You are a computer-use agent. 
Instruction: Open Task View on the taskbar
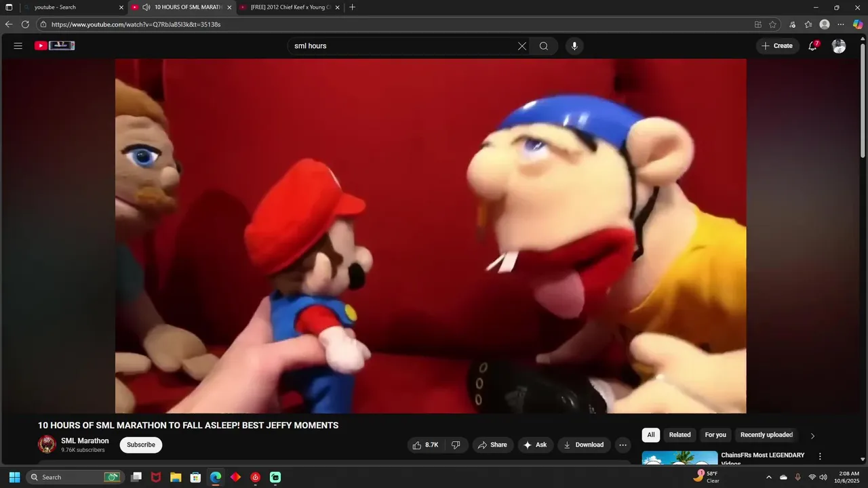pyautogui.click(x=136, y=477)
